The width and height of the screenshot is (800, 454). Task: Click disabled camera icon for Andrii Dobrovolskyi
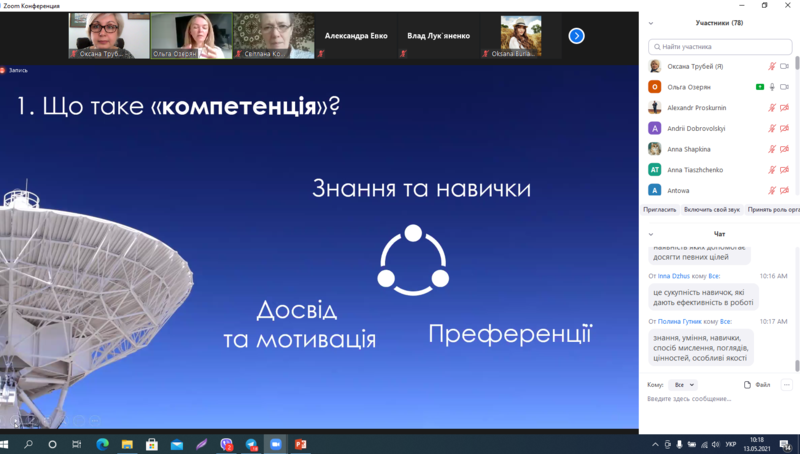click(x=784, y=129)
